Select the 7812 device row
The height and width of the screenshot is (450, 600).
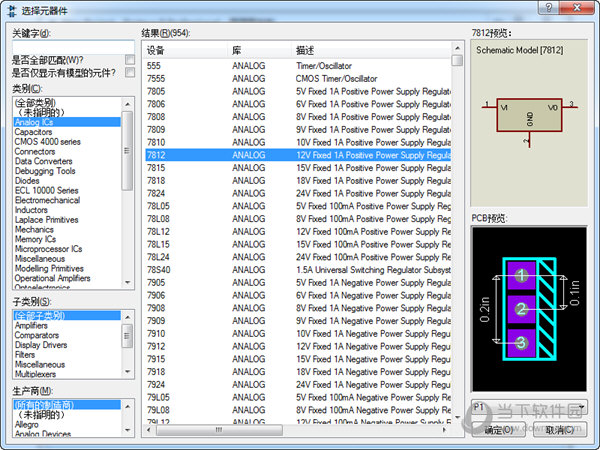(x=298, y=155)
